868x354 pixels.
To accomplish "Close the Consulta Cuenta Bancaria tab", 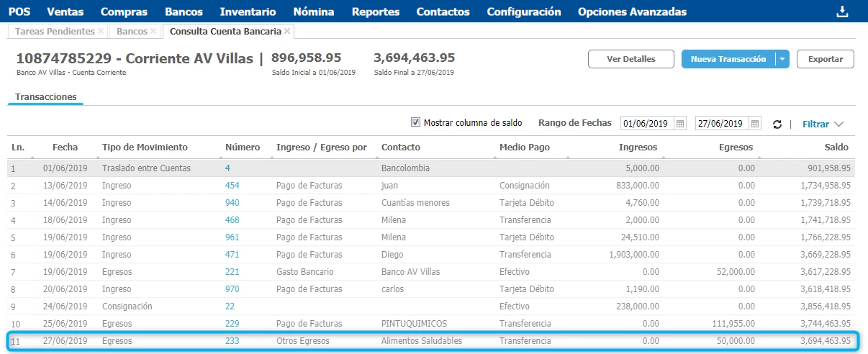I will (x=288, y=32).
